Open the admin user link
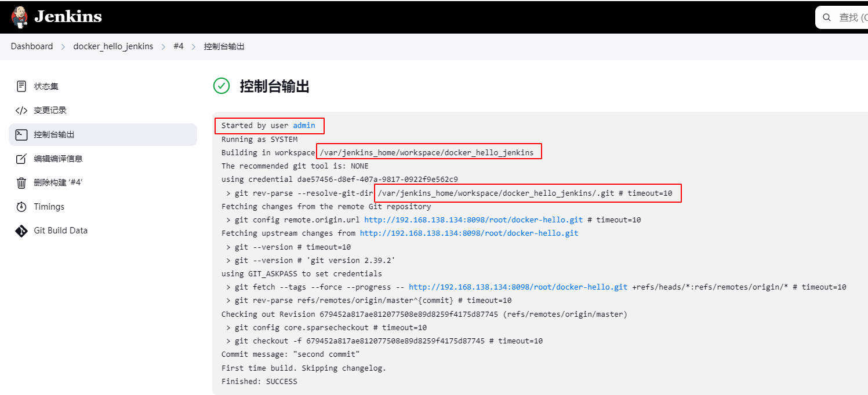 (x=304, y=126)
